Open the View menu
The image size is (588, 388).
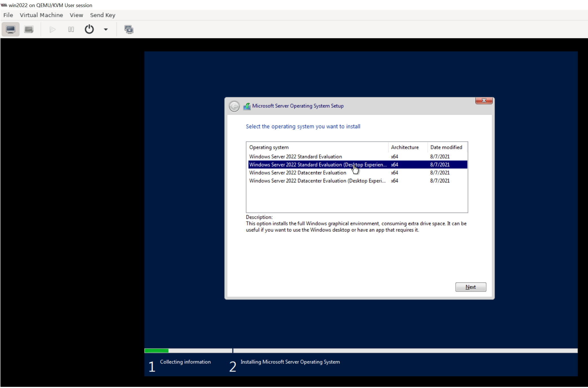pos(76,15)
